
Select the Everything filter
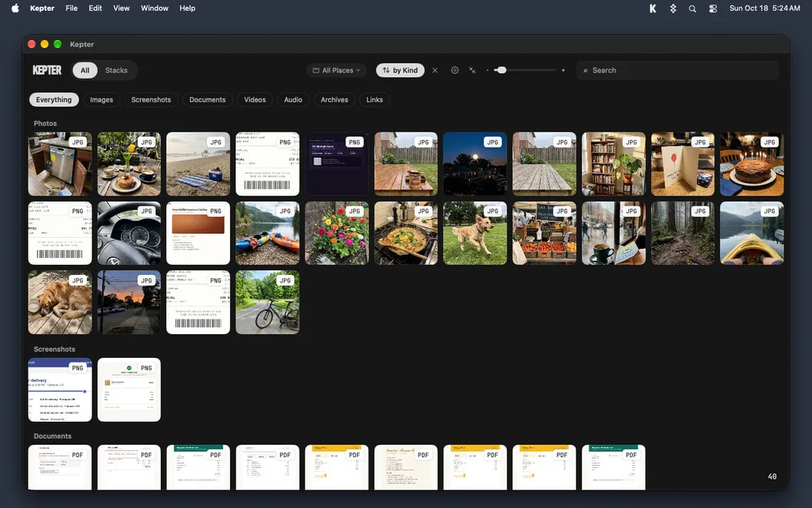coord(54,99)
